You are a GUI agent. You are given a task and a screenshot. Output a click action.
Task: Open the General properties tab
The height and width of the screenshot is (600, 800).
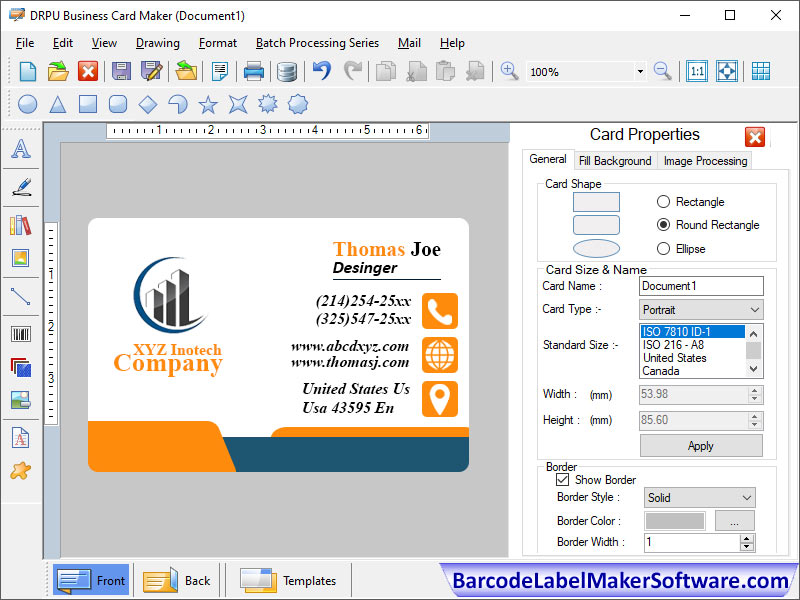pos(548,159)
